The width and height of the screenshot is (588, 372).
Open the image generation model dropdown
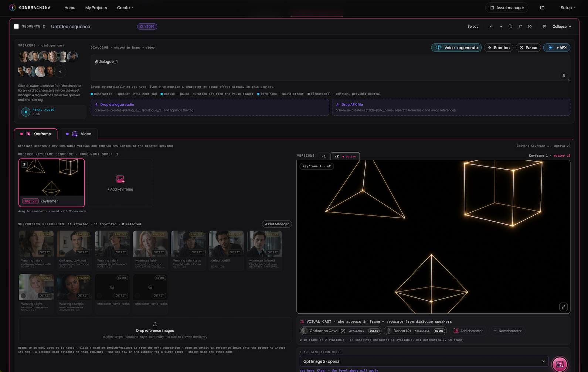[424, 361]
